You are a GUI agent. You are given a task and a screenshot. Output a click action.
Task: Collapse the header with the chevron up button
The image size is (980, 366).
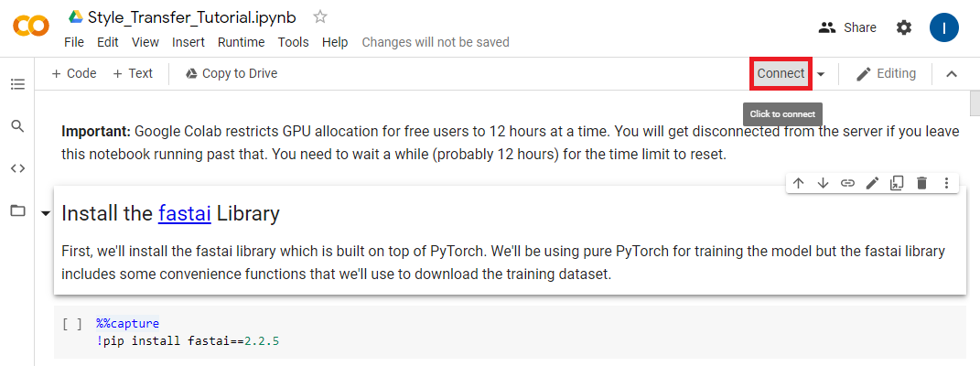pyautogui.click(x=952, y=74)
